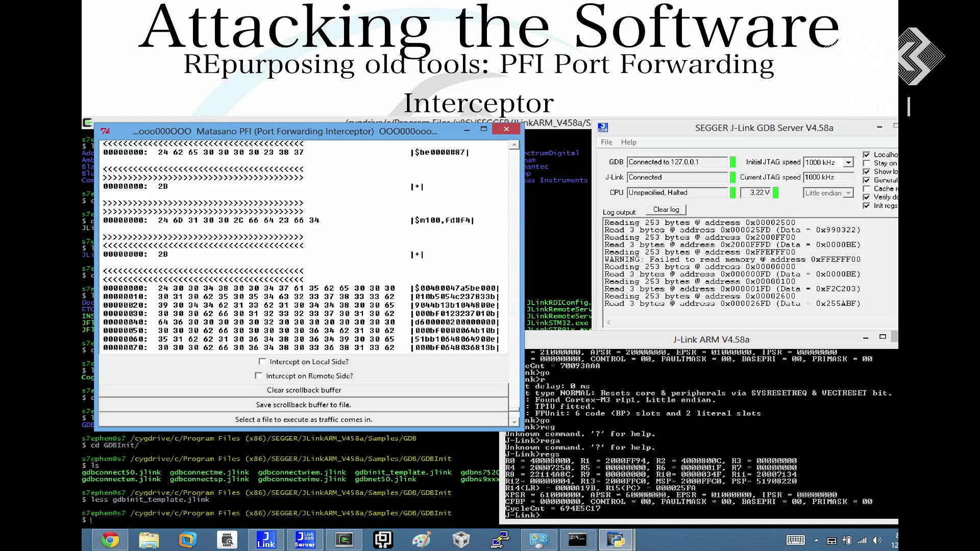
Task: Enable Intercept on Local Side checkbox
Action: (x=262, y=361)
